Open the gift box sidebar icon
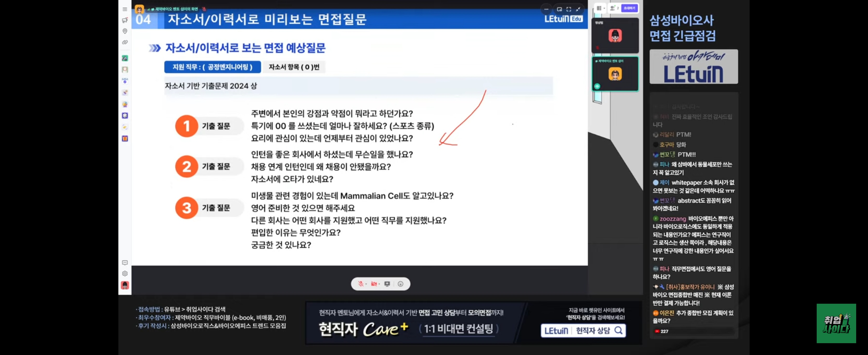The image size is (868, 355). (125, 138)
